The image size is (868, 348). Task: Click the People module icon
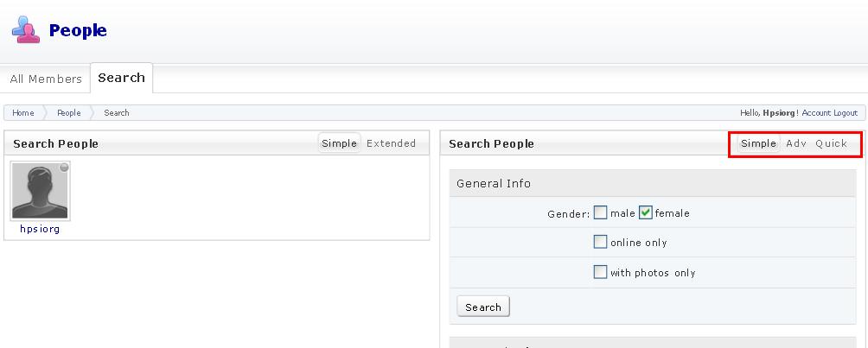click(25, 29)
